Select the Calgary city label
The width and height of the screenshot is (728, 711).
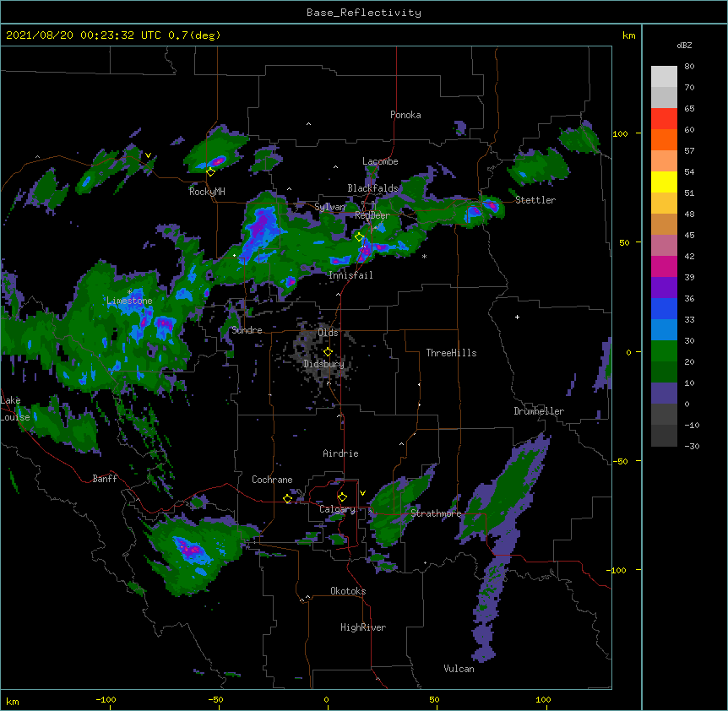click(x=337, y=509)
